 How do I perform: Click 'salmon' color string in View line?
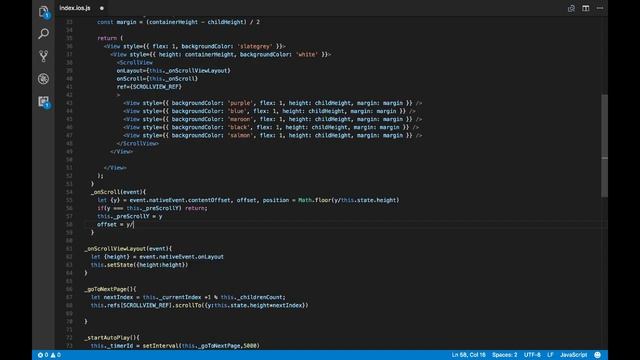click(x=240, y=135)
